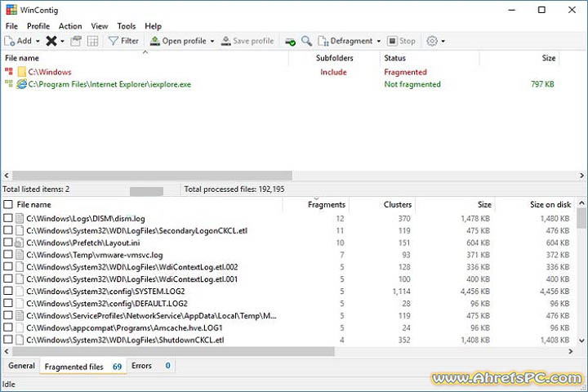The image size is (588, 392).
Task: Click the Stop button
Action: pyautogui.click(x=401, y=41)
